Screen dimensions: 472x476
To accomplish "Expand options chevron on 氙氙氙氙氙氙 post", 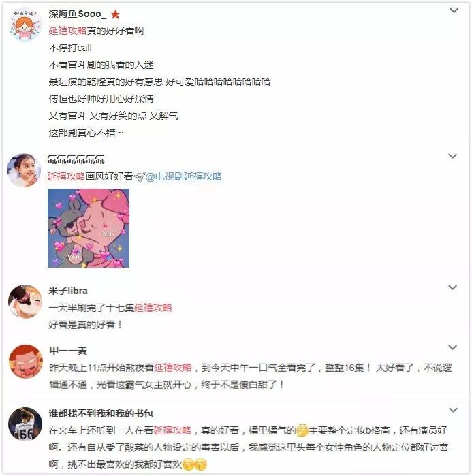I will (x=452, y=156).
